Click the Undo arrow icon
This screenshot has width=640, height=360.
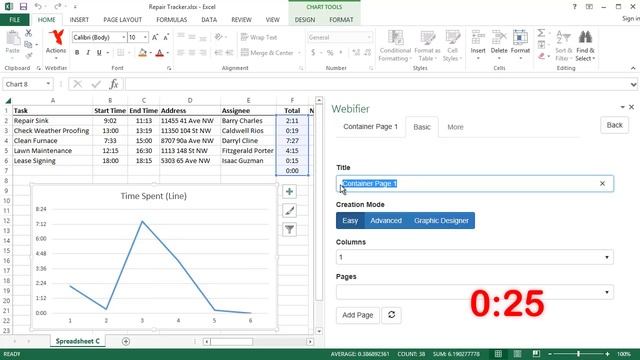pos(38,7)
